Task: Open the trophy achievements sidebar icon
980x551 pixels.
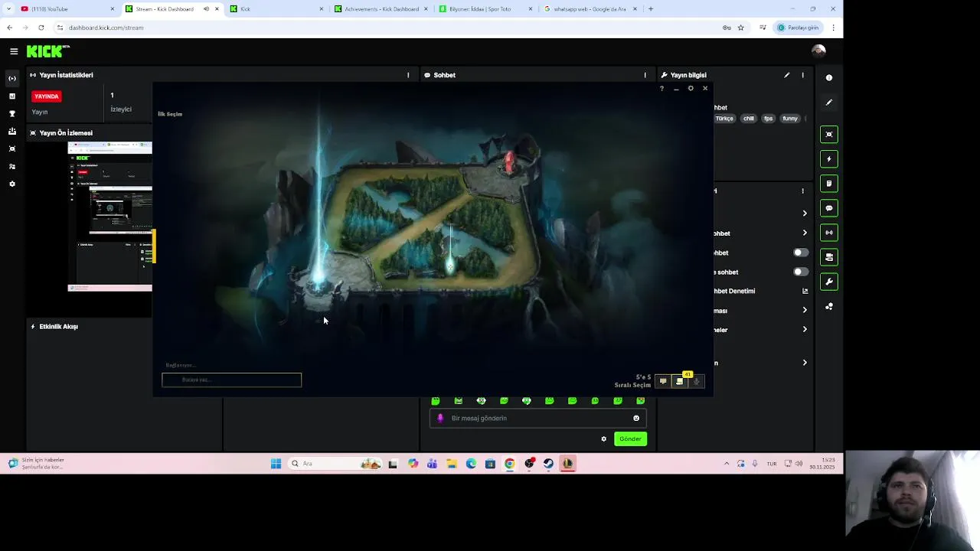Action: click(x=12, y=113)
